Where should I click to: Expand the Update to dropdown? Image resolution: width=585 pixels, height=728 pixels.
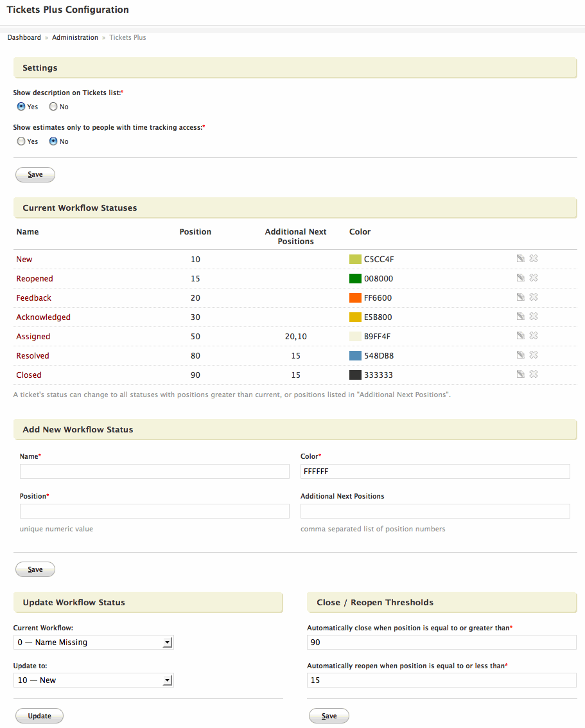pyautogui.click(x=93, y=680)
